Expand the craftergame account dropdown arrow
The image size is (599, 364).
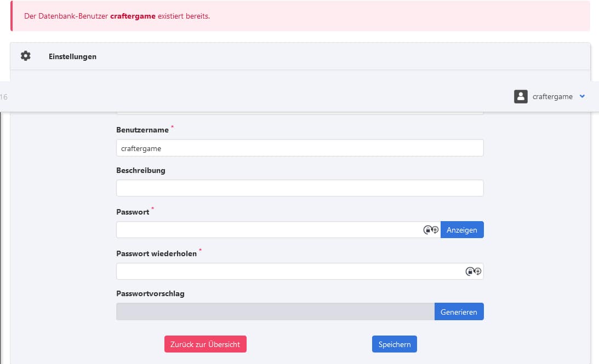[x=582, y=96]
